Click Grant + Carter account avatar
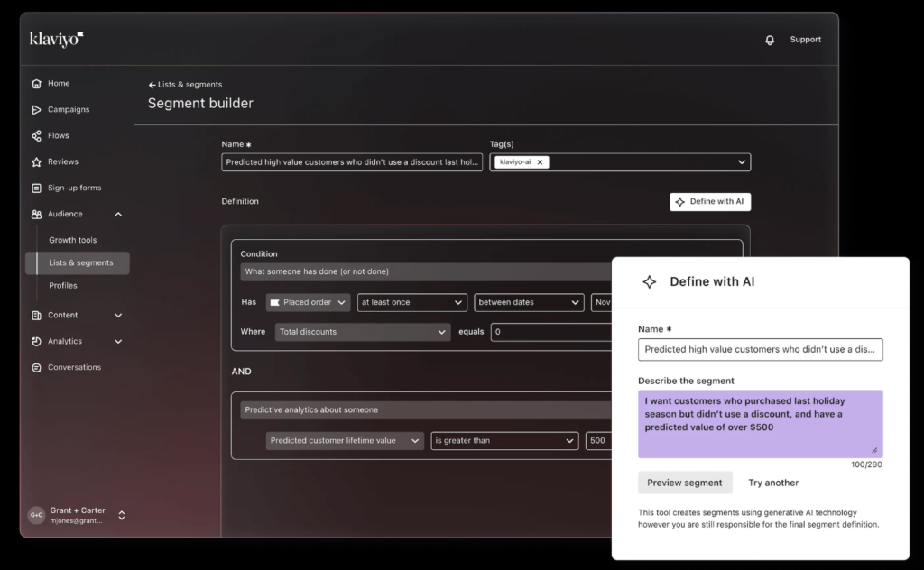This screenshot has width=924, height=570. click(x=36, y=515)
